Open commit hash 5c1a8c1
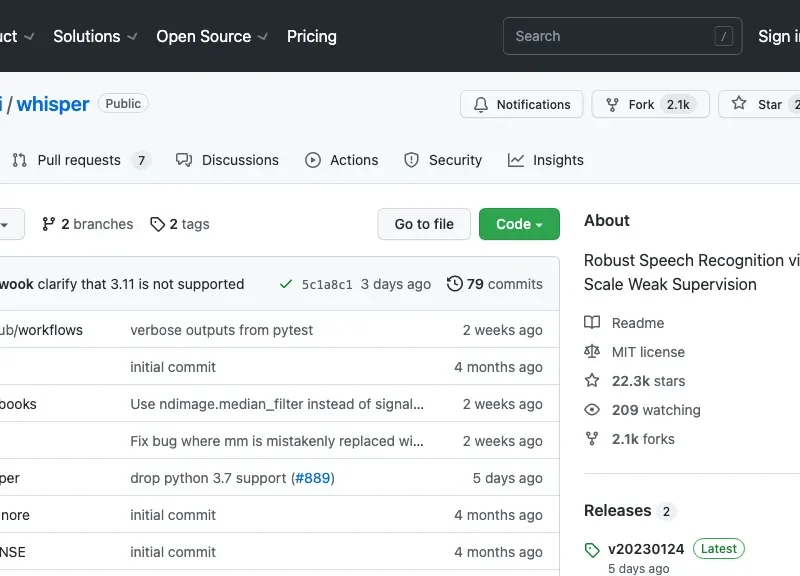Viewport: 800px width, 576px height. [327, 285]
